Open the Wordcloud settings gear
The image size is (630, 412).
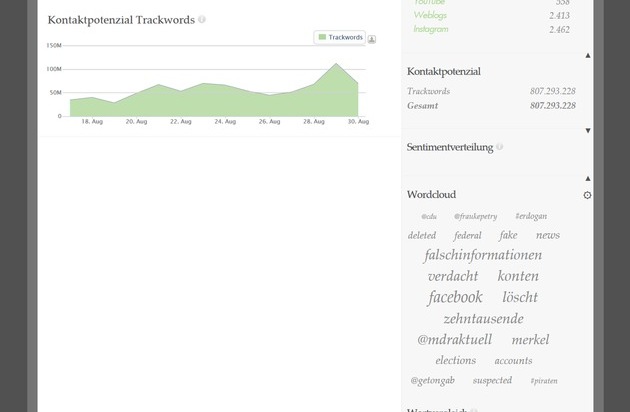pyautogui.click(x=587, y=195)
